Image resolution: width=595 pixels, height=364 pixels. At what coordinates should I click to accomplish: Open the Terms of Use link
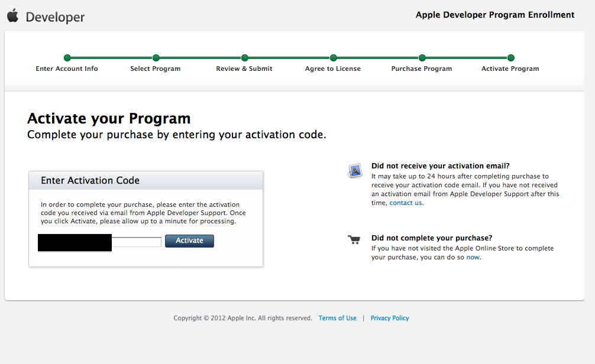tap(337, 318)
